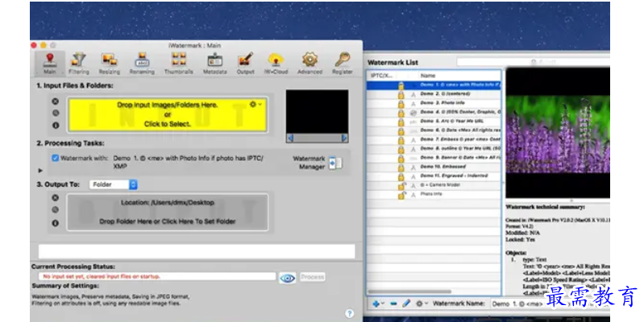
Task: Select the Demo 10 Embossed watermark row
Action: pos(434,167)
